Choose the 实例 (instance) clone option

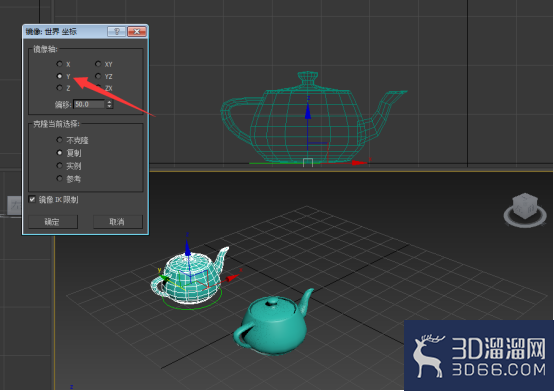[x=60, y=166]
